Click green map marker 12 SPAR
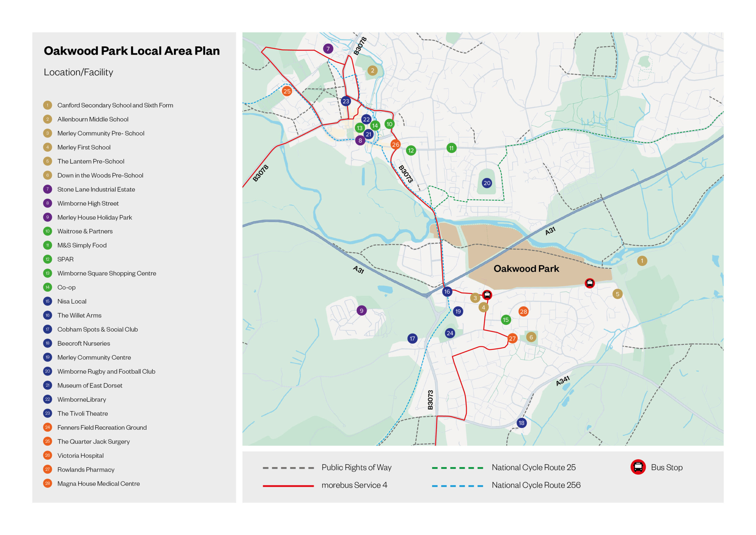 click(411, 151)
